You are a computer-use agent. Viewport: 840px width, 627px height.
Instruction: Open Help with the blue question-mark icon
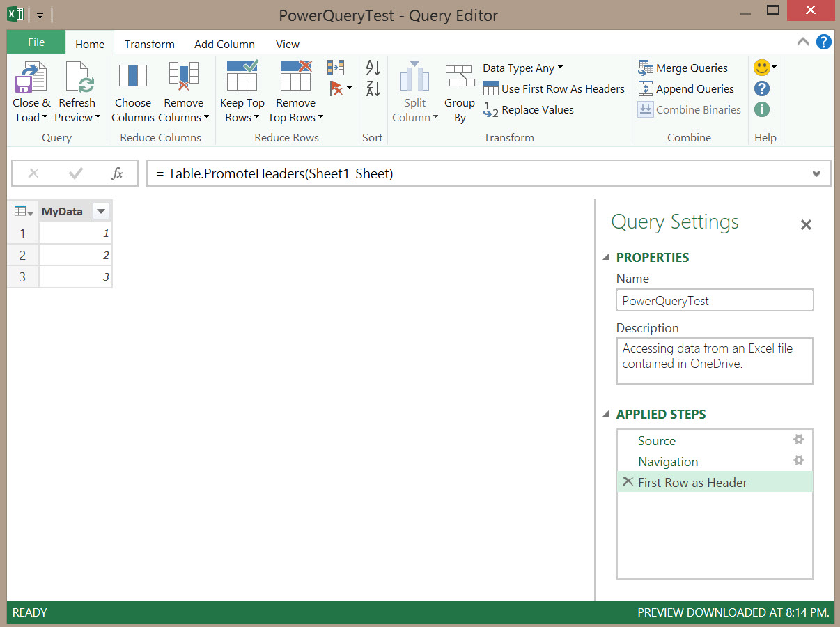762,88
